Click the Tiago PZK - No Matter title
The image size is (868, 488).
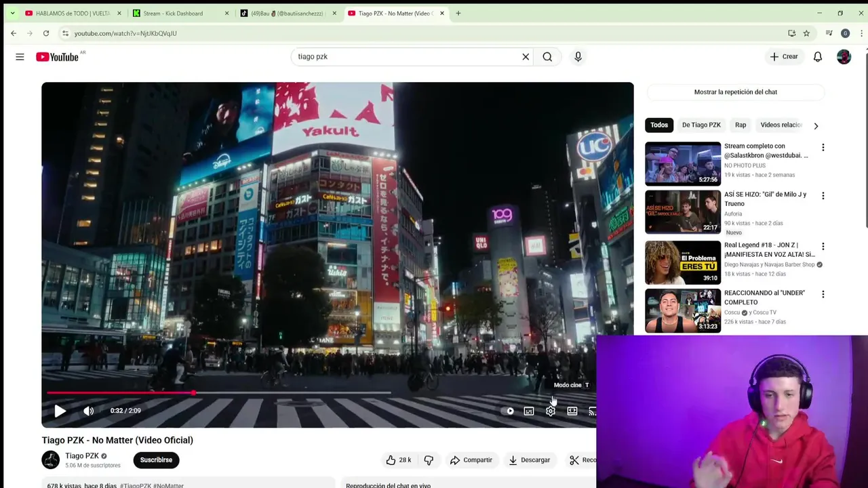[x=117, y=441]
